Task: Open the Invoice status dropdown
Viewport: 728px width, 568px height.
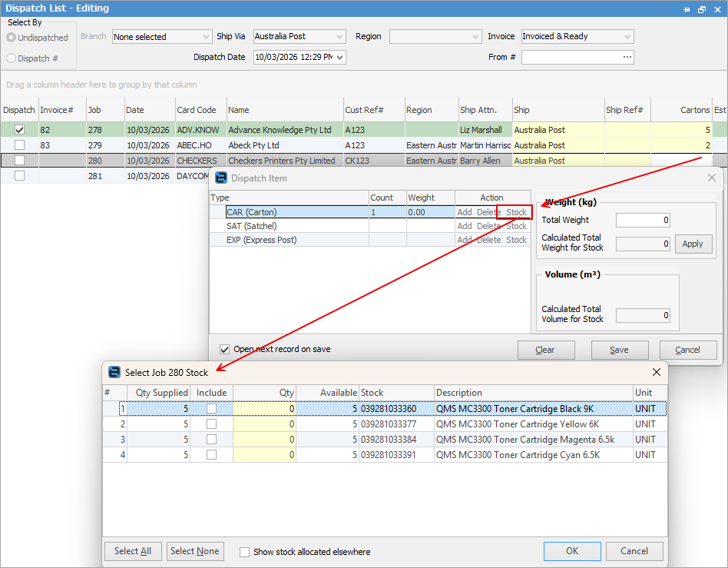Action: point(627,36)
